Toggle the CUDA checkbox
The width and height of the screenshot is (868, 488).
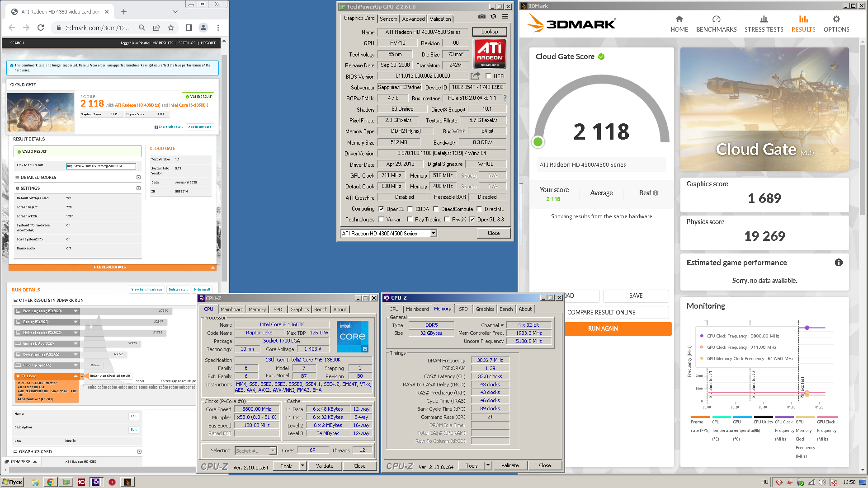[410, 209]
